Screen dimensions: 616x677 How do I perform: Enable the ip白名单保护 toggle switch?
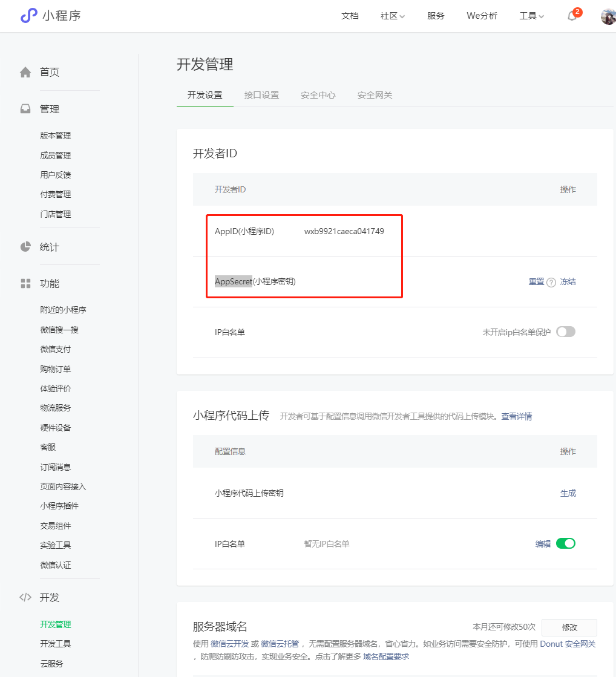(x=566, y=332)
